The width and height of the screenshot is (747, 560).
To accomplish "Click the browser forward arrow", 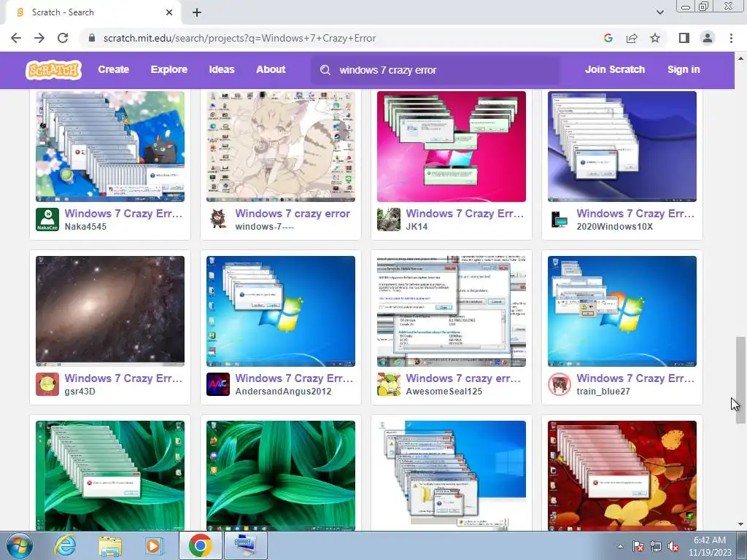I will pyautogui.click(x=39, y=38).
